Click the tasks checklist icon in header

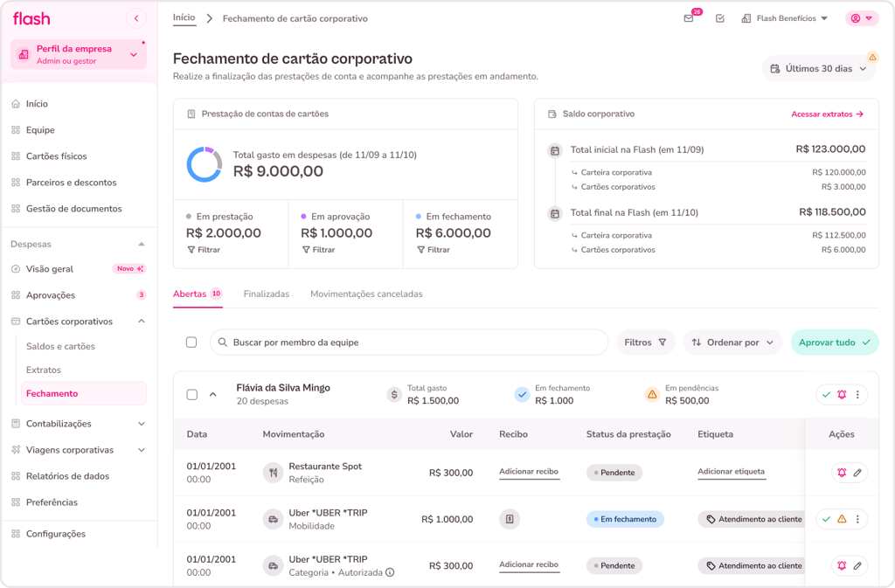click(720, 18)
